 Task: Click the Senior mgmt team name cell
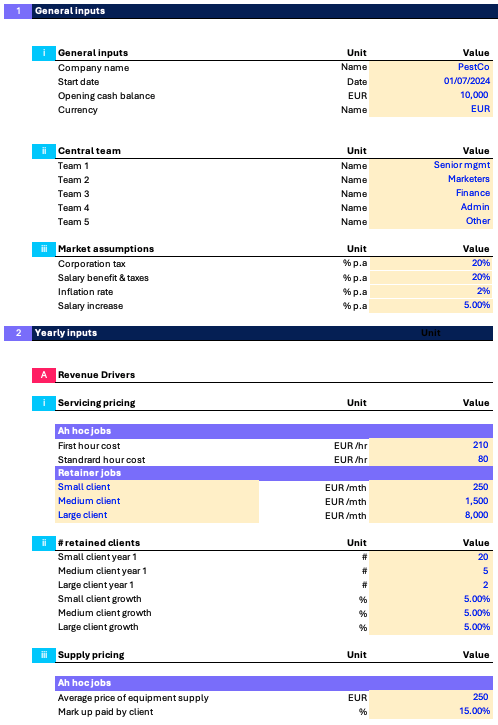(430, 166)
